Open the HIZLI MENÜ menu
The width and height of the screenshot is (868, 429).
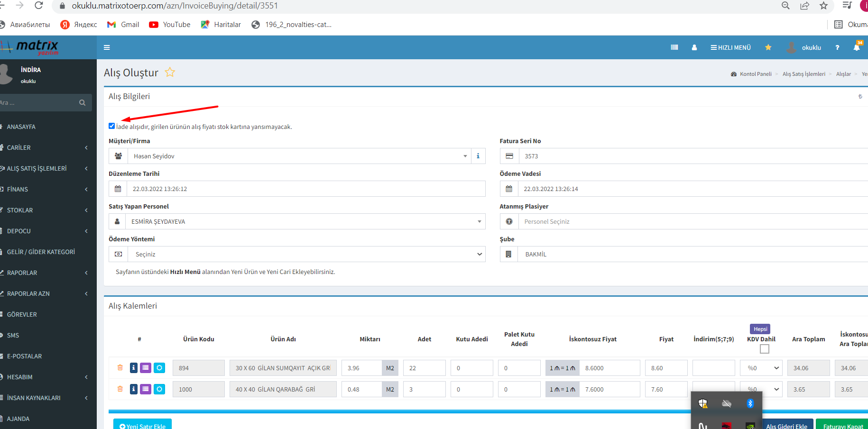coord(730,47)
